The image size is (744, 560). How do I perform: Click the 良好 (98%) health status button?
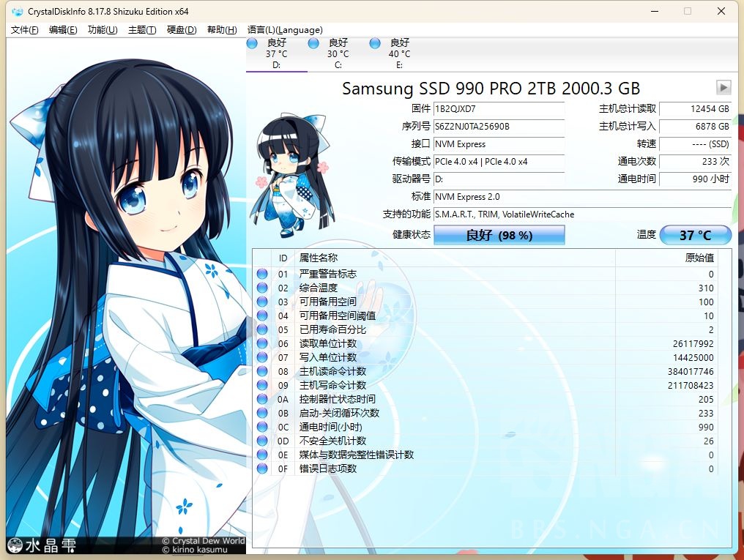[499, 235]
